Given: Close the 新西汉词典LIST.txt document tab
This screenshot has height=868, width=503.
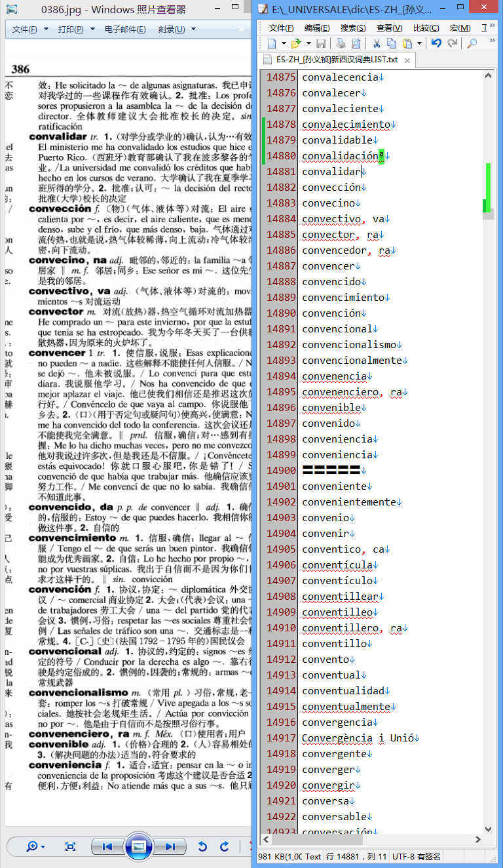Looking at the screenshot, I should click(406, 60).
